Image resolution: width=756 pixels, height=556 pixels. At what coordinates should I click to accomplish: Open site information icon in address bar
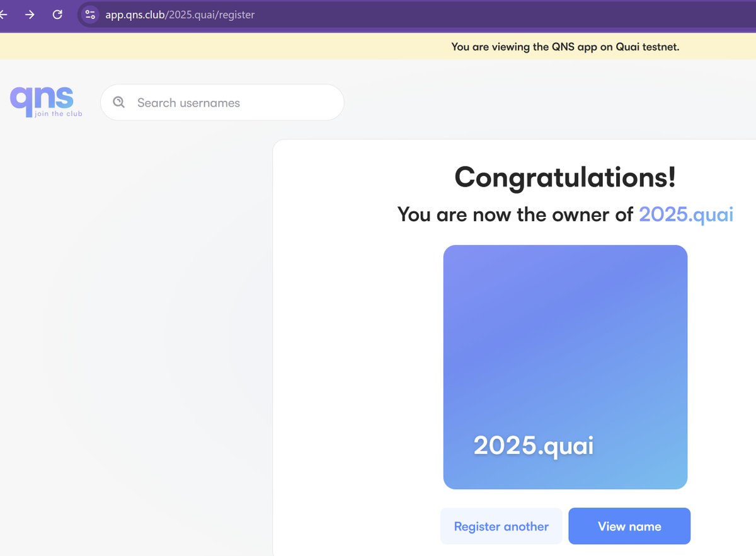(90, 14)
